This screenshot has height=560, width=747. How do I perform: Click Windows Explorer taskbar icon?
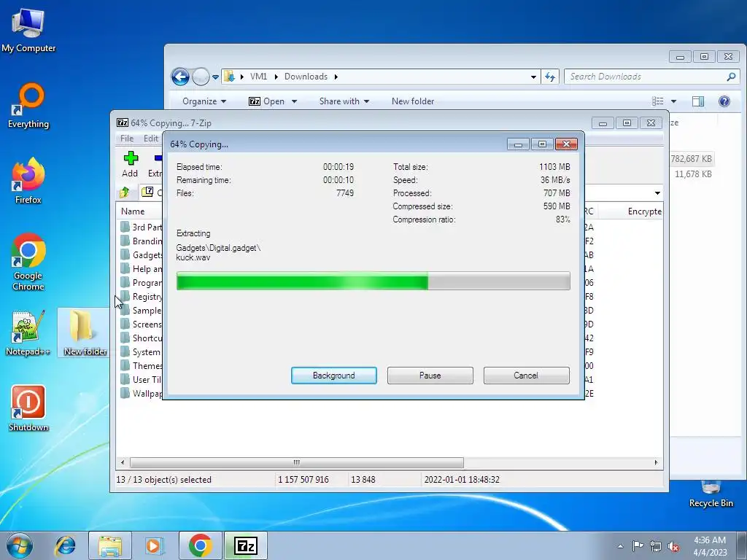point(110,545)
